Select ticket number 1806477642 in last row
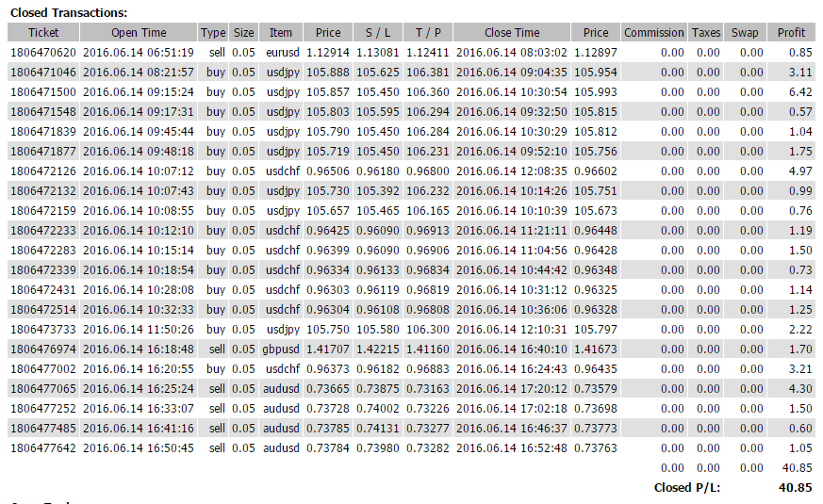823x504 pixels. point(43,447)
